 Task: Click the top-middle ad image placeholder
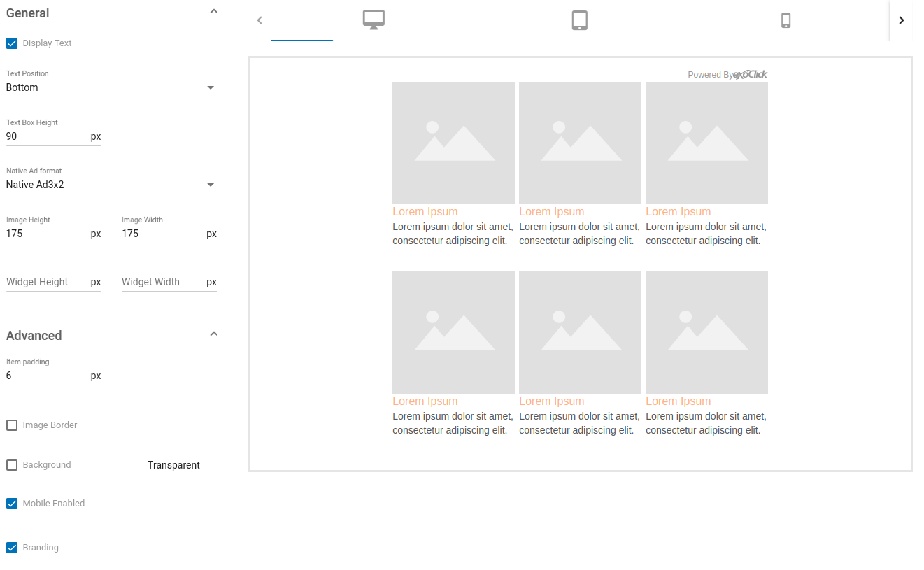580,143
